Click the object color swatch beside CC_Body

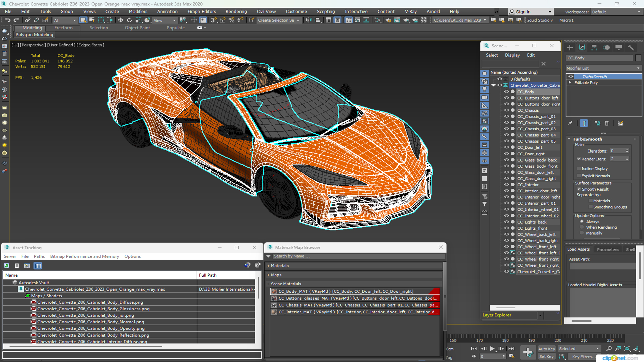pyautogui.click(x=638, y=58)
